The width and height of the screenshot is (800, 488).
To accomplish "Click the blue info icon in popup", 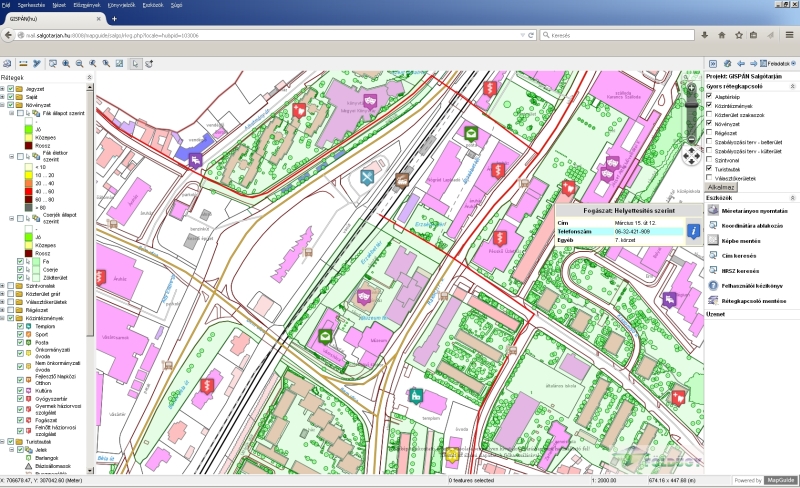I will (x=692, y=232).
